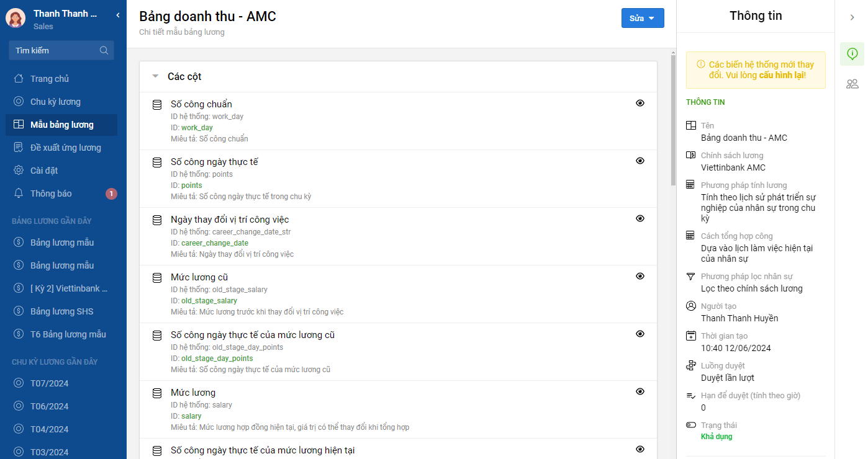Click the Người tạo person icon
The height and width of the screenshot is (459, 868).
click(x=691, y=306)
